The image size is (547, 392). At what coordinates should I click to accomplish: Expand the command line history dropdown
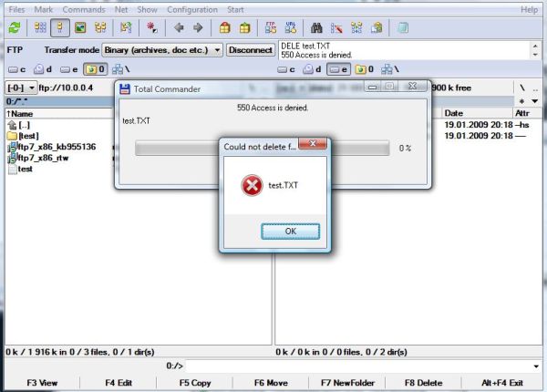point(536,366)
